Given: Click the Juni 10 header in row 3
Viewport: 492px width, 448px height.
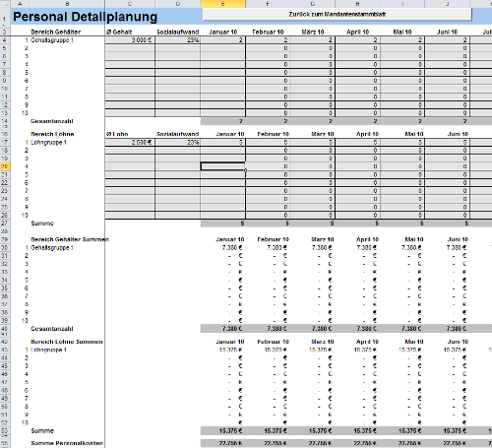Looking at the screenshot, I should (x=447, y=32).
